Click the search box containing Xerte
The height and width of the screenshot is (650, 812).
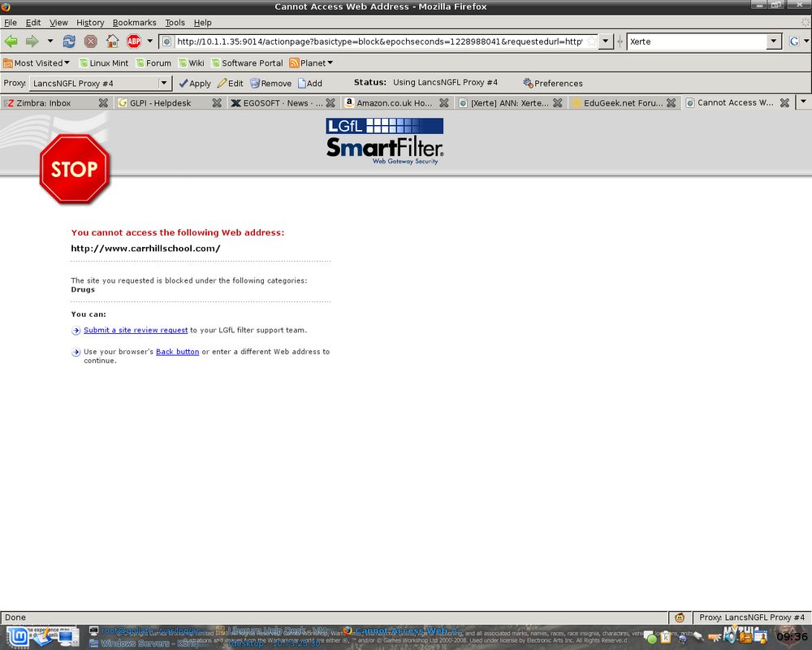click(x=697, y=41)
